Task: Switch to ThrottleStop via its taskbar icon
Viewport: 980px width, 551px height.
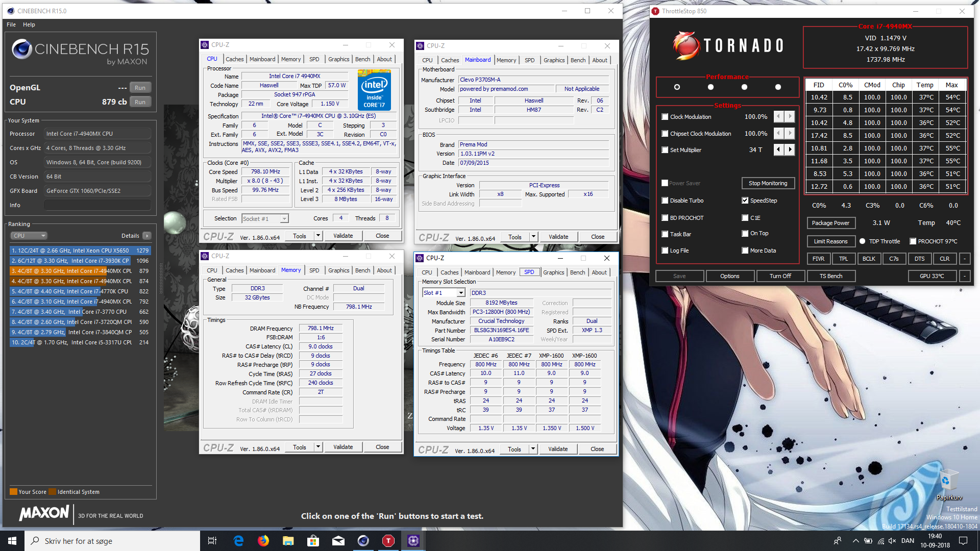Action: (x=388, y=541)
